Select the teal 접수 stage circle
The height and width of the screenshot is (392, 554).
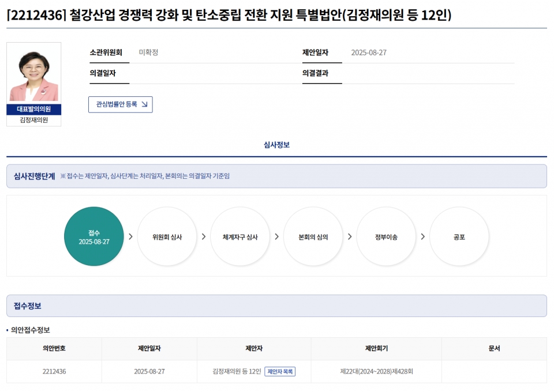click(94, 236)
